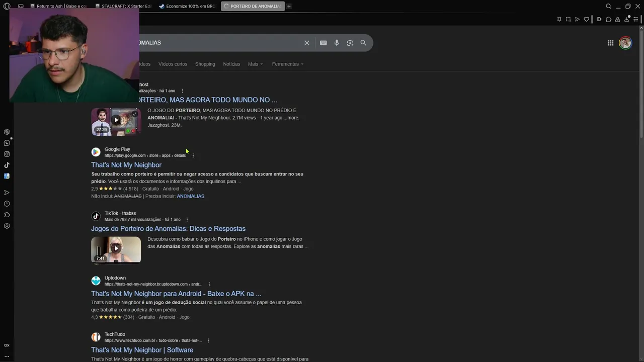The height and width of the screenshot is (362, 644).
Task: Open sidebar player arrow icon
Action: (7, 193)
